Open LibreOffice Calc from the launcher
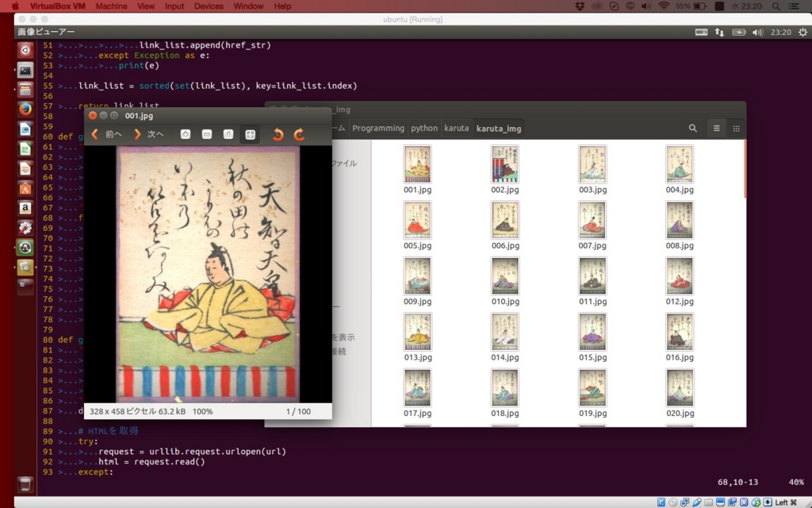 (x=25, y=148)
